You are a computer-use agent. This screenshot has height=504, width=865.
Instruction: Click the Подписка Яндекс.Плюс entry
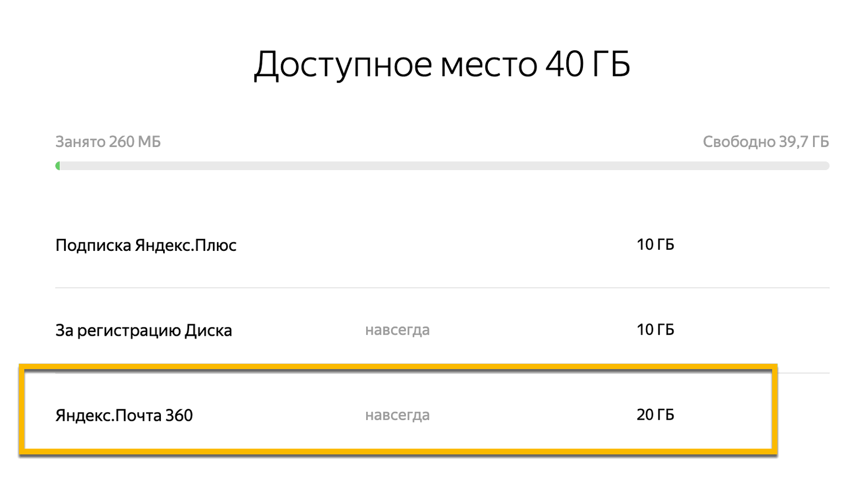coord(145,245)
